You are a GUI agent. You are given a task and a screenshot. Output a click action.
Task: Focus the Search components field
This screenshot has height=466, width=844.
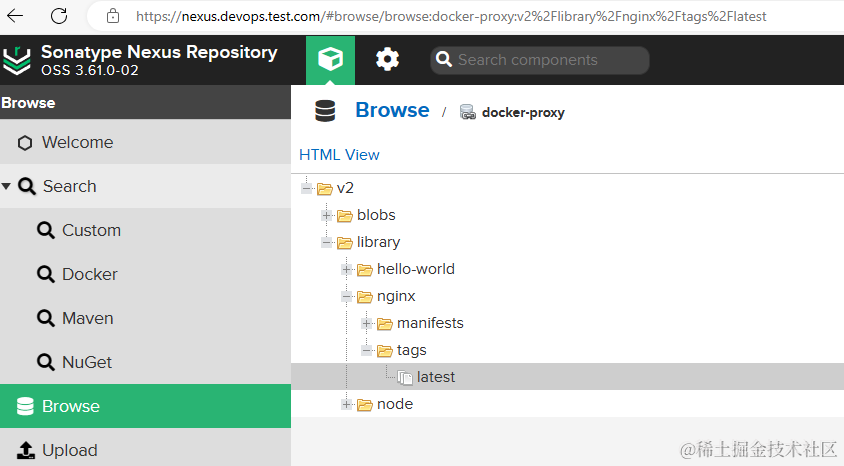click(539, 60)
